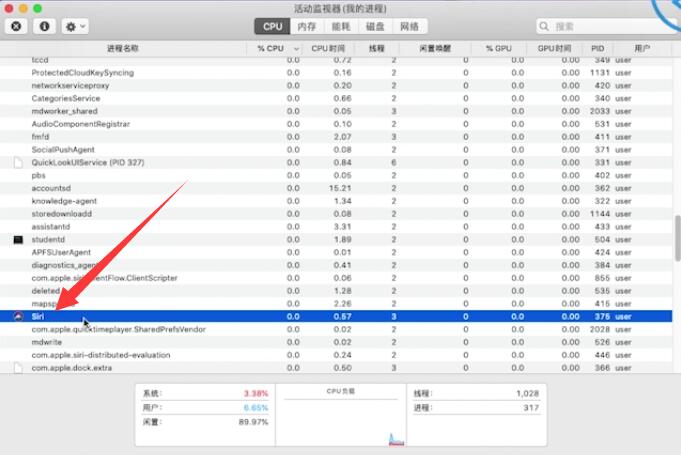The image size is (681, 455).
Task: Select com.apple.quicktimeplayer.SharedPrefsVendor process
Action: point(119,330)
